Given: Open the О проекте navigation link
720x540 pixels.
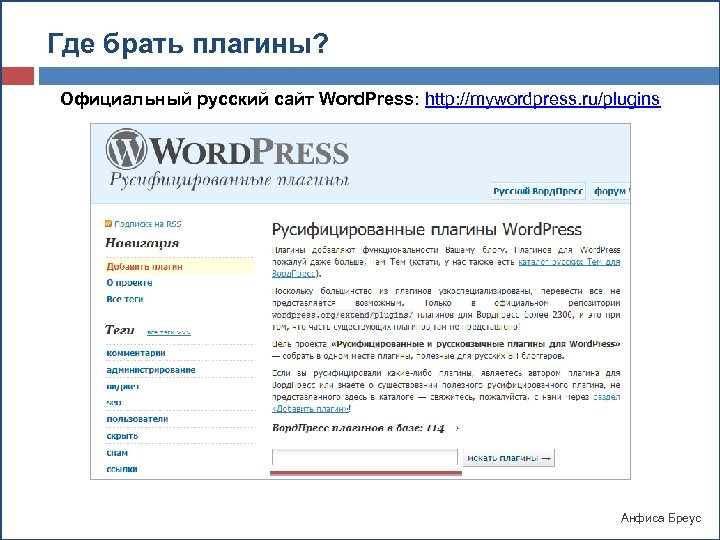Looking at the screenshot, I should click(x=129, y=283).
